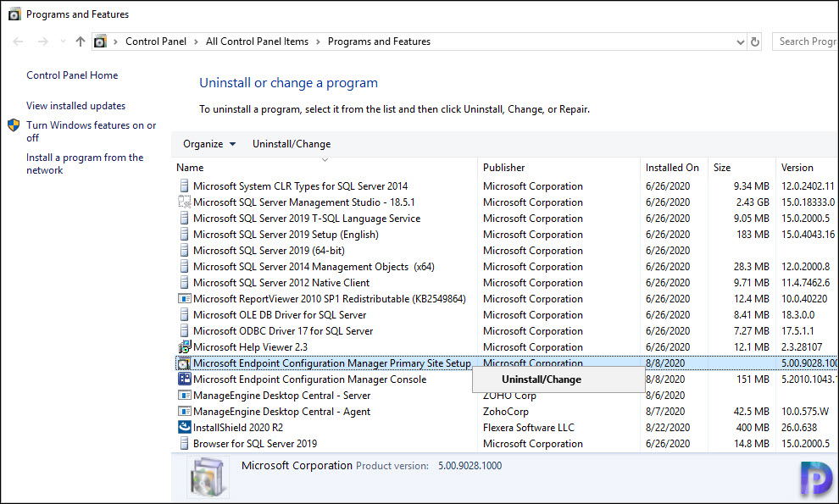The width and height of the screenshot is (839, 504).
Task: Open the recent locations dropdown arrow
Action: point(64,42)
